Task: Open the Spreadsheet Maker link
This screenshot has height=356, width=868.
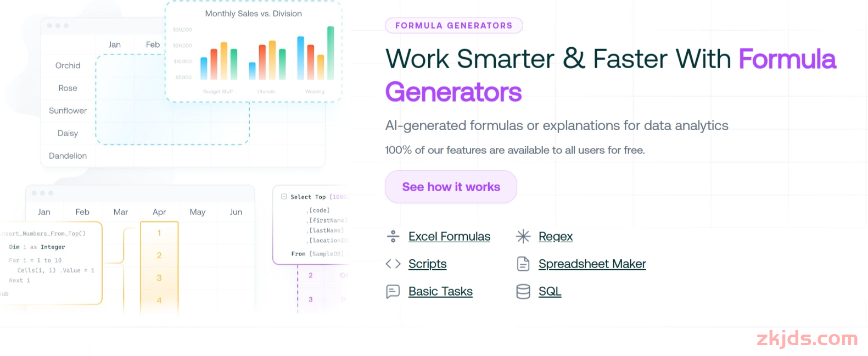Action: coord(592,264)
